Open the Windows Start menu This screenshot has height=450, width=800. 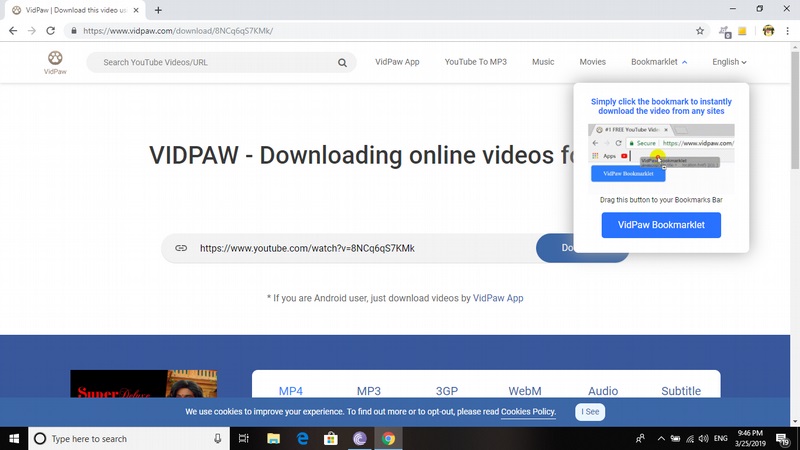point(14,439)
